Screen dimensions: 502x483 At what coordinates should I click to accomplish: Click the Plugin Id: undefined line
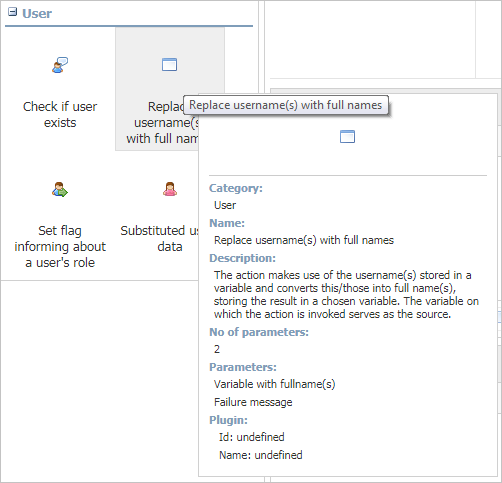coord(252,437)
